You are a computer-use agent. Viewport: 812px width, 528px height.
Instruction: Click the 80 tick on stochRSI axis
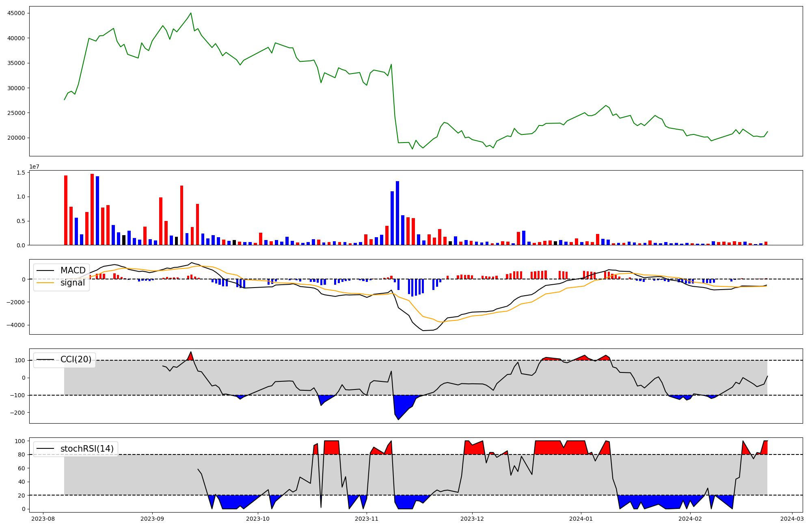pyautogui.click(x=22, y=454)
